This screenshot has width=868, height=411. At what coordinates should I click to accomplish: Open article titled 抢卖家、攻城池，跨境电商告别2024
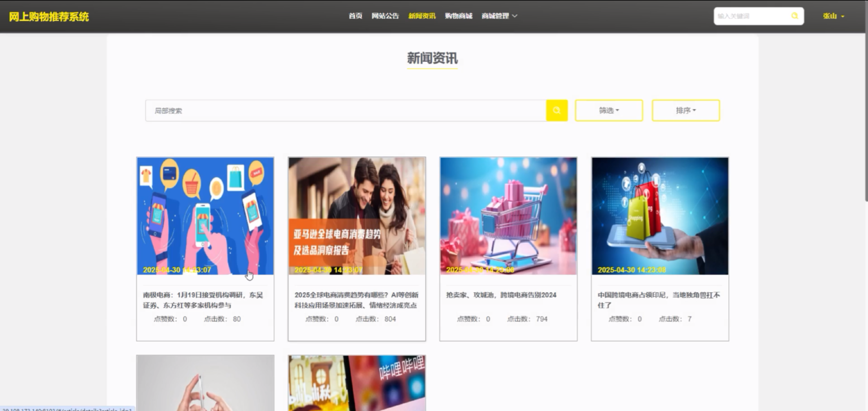(x=501, y=295)
